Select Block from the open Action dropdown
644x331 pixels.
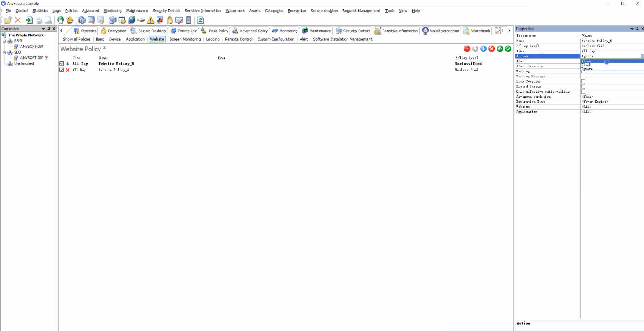point(586,65)
